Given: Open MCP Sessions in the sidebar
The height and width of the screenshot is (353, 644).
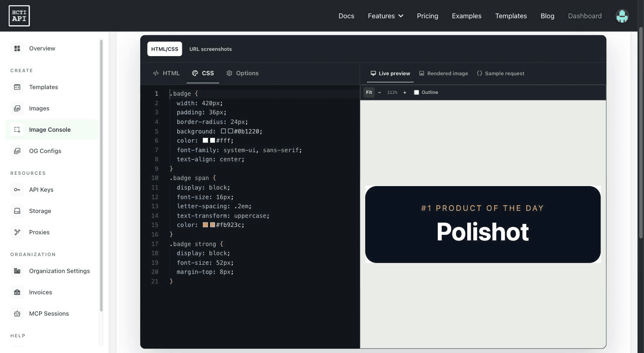Looking at the screenshot, I should (52, 313).
